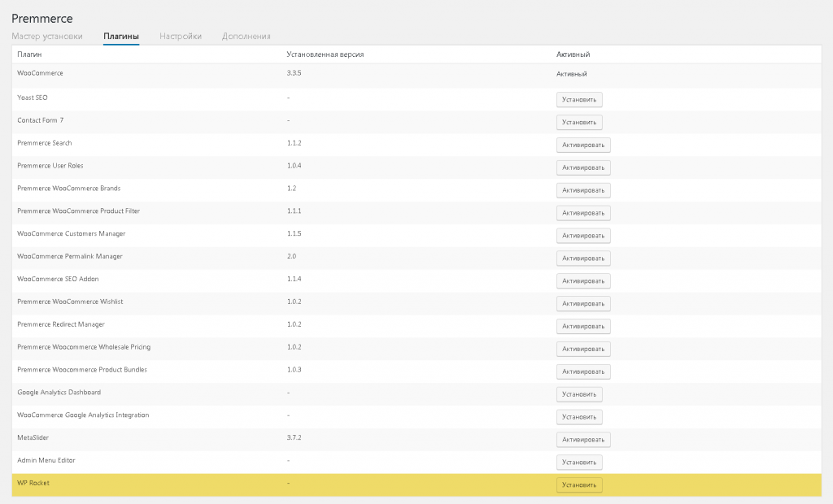Activate Premmerce Redirect Manager plugin

coord(583,326)
